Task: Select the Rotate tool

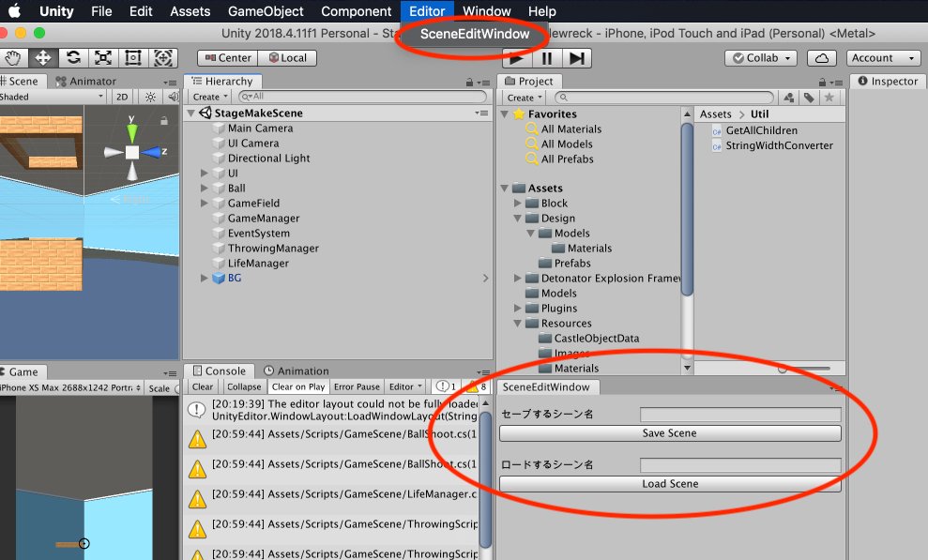Action: click(73, 58)
